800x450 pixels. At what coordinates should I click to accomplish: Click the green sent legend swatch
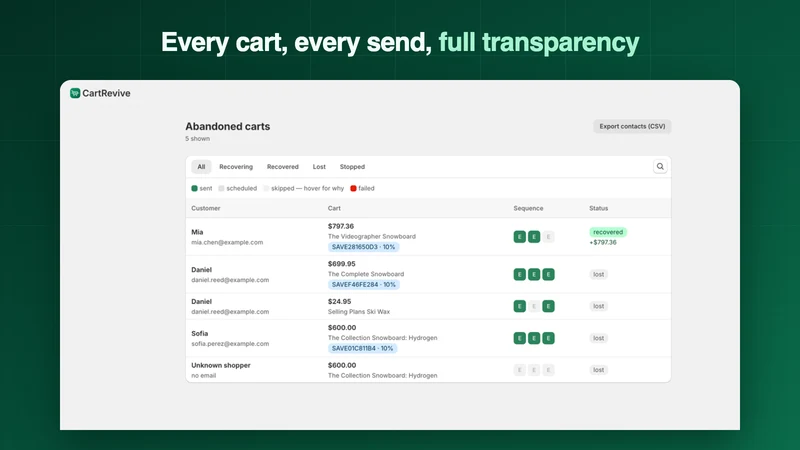[x=194, y=188]
